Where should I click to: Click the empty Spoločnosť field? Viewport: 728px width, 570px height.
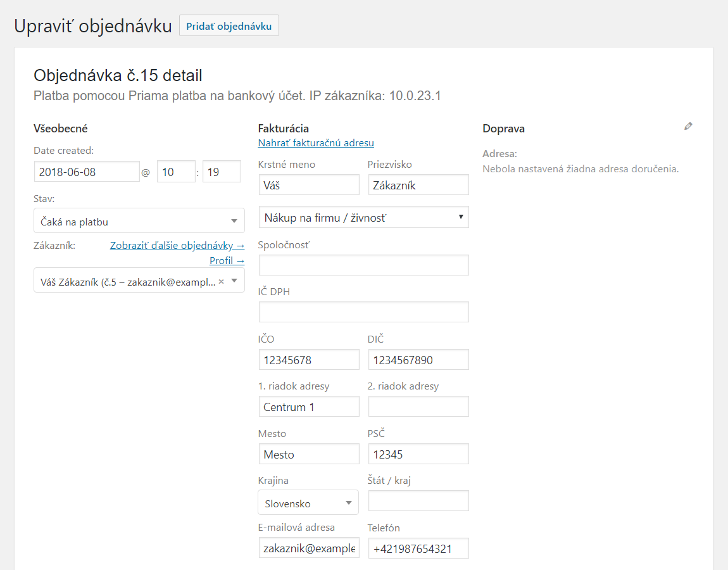[363, 265]
